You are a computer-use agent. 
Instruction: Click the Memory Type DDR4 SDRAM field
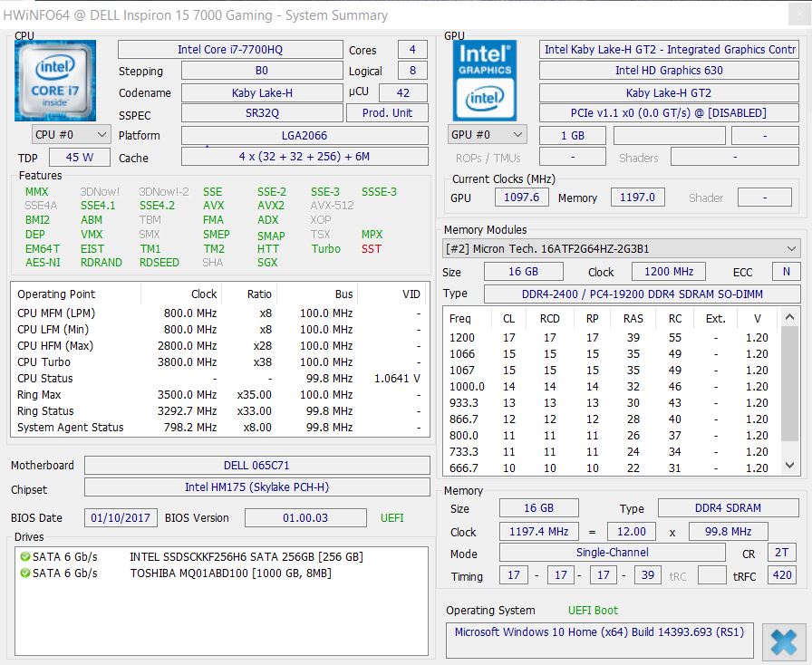pyautogui.click(x=728, y=508)
